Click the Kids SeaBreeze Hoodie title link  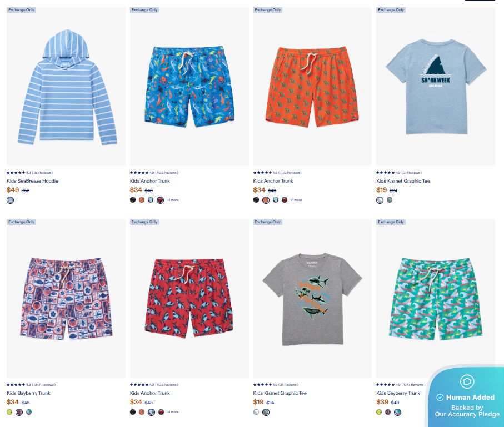click(x=32, y=181)
